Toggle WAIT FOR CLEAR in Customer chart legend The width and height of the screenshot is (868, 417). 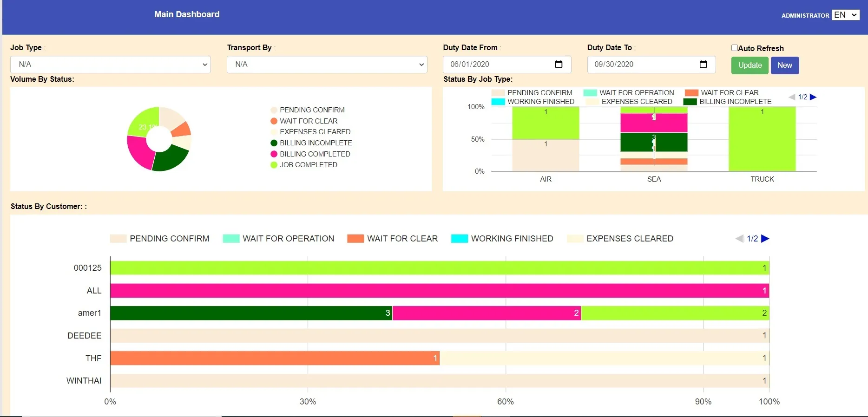point(393,239)
